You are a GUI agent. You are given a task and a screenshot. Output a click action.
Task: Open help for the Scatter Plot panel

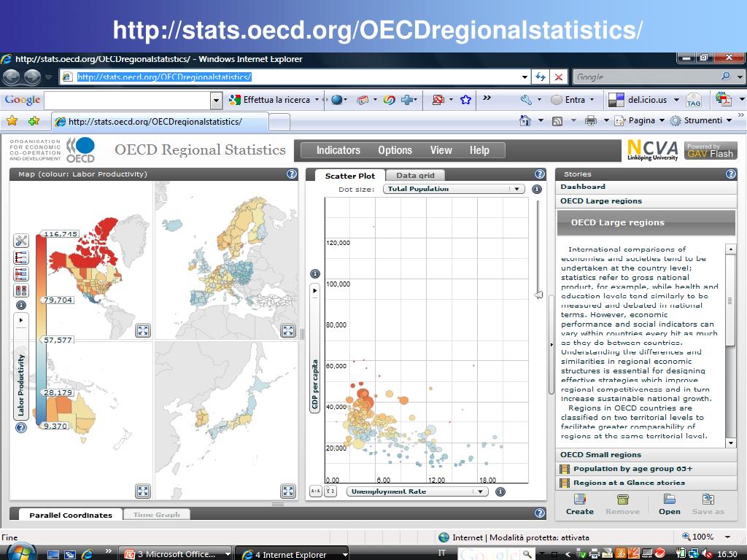point(539,174)
